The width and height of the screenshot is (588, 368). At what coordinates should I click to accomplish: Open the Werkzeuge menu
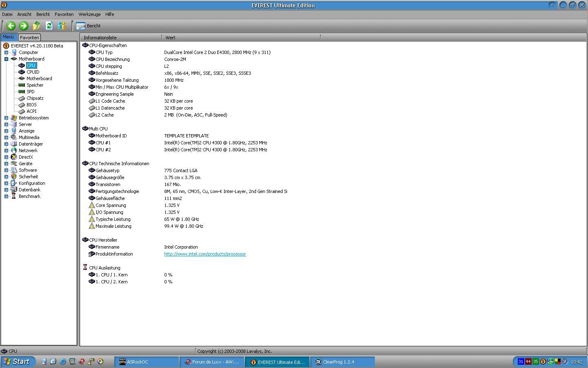(89, 14)
